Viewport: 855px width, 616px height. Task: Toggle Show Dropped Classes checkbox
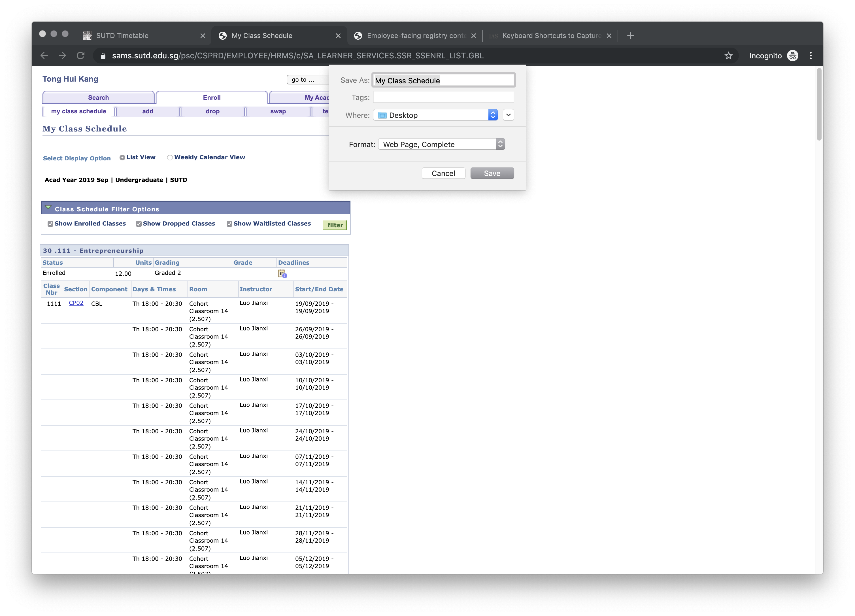[139, 224]
